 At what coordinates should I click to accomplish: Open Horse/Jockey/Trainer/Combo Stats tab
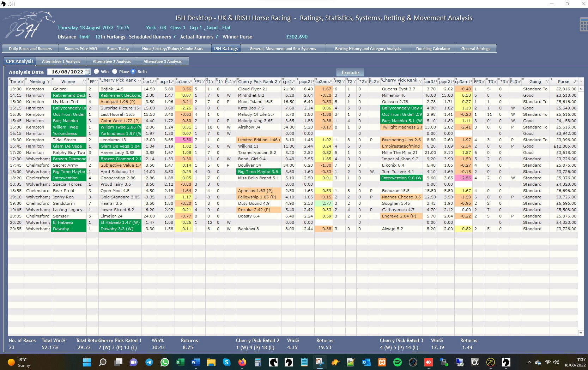click(x=172, y=49)
